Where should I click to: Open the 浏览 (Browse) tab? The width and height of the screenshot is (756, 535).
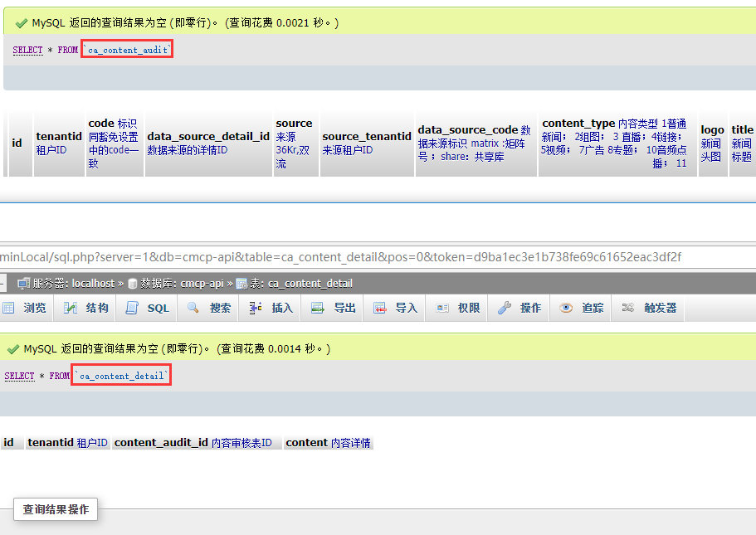[24, 308]
